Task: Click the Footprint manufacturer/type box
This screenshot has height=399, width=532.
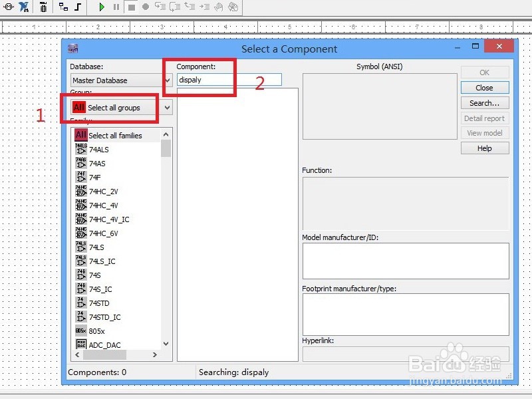Action: tap(406, 315)
